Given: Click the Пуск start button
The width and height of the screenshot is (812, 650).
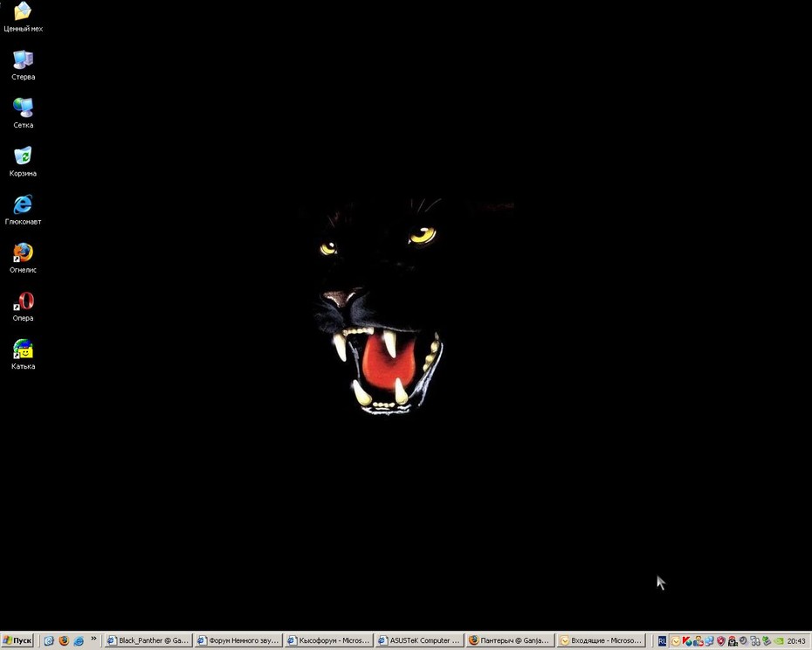Looking at the screenshot, I should tap(17, 640).
